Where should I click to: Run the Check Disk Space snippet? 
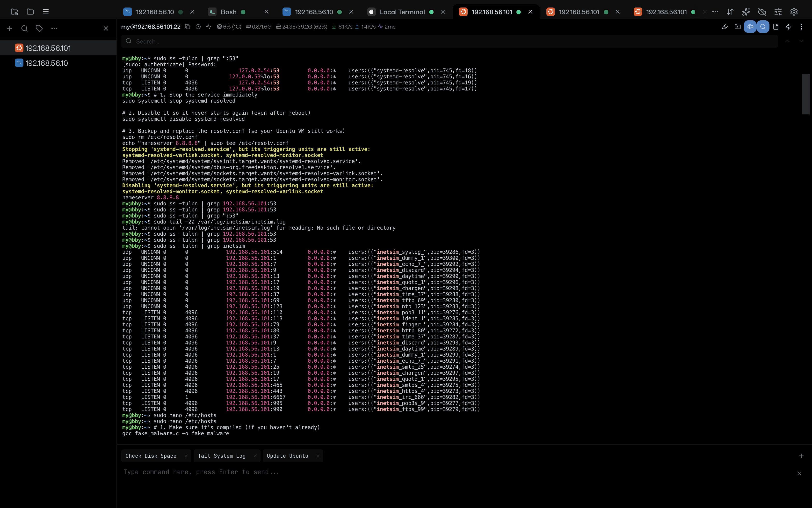(151, 456)
